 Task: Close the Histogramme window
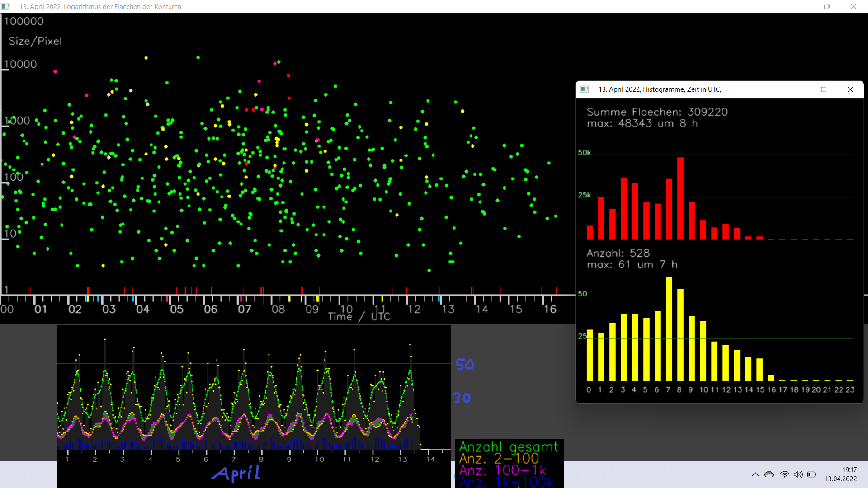(850, 89)
